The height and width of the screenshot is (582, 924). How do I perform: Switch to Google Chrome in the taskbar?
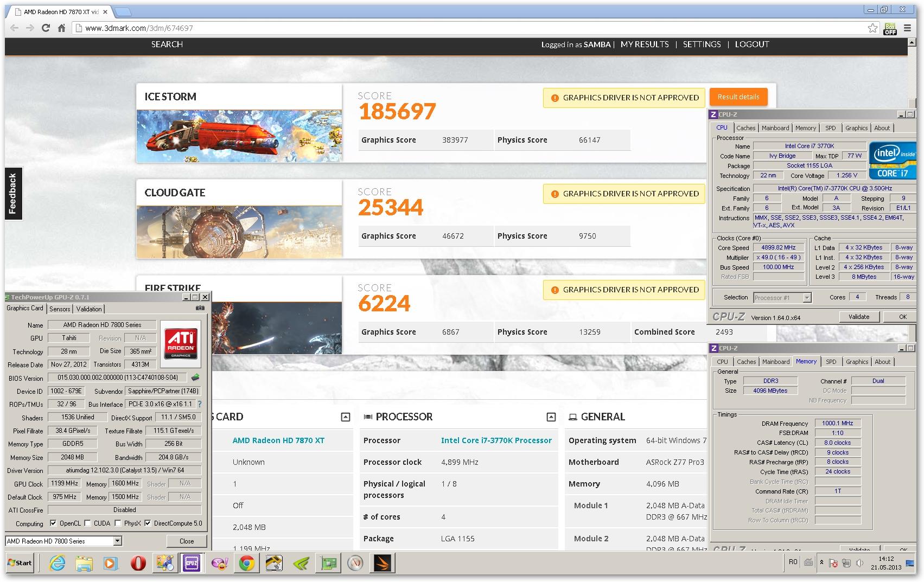tap(246, 564)
